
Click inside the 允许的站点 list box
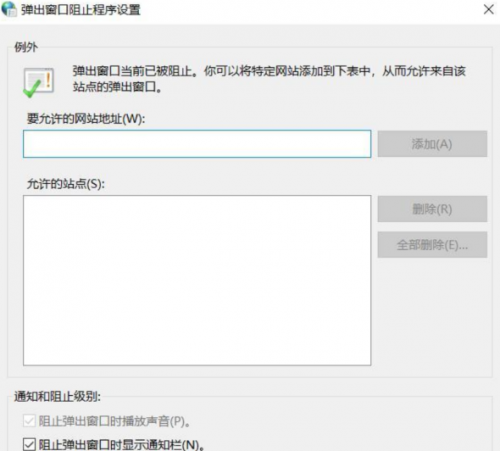pos(197,280)
